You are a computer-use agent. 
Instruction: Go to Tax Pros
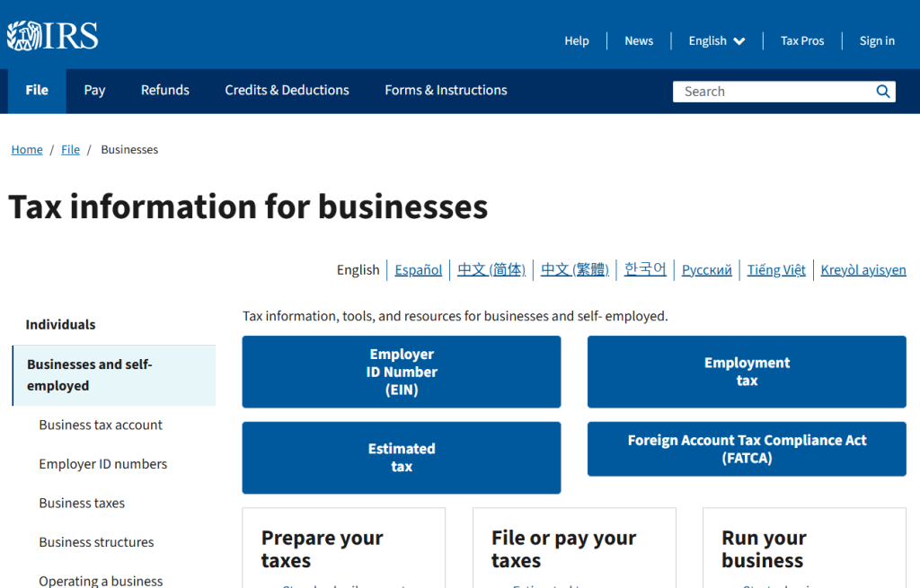(x=802, y=41)
